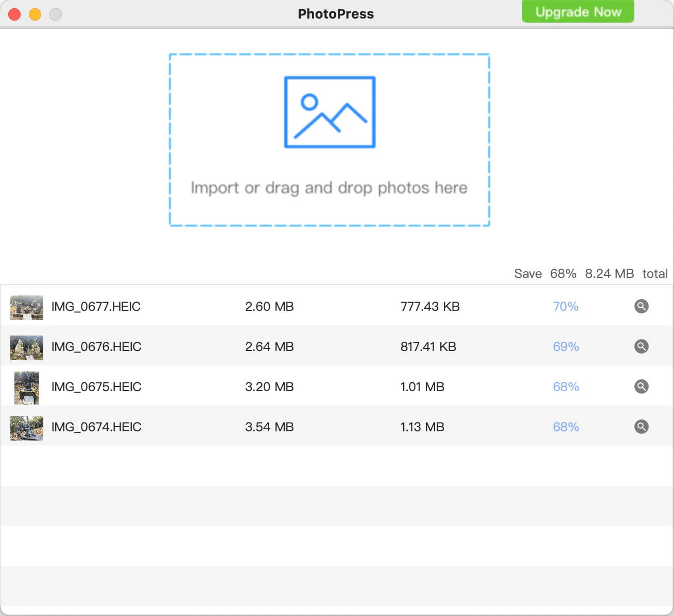Click 68% savings for IMG_0674.HEIC
Screen dimensions: 674x616
click(x=566, y=427)
